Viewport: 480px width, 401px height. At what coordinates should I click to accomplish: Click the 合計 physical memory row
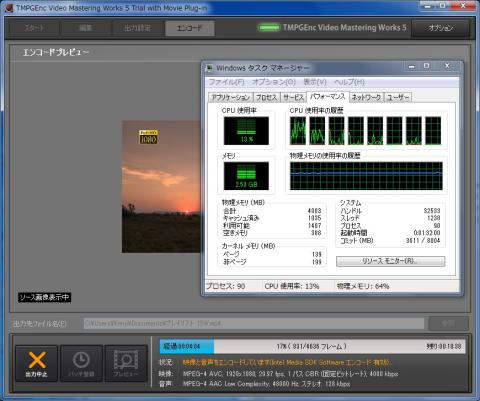pos(272,211)
